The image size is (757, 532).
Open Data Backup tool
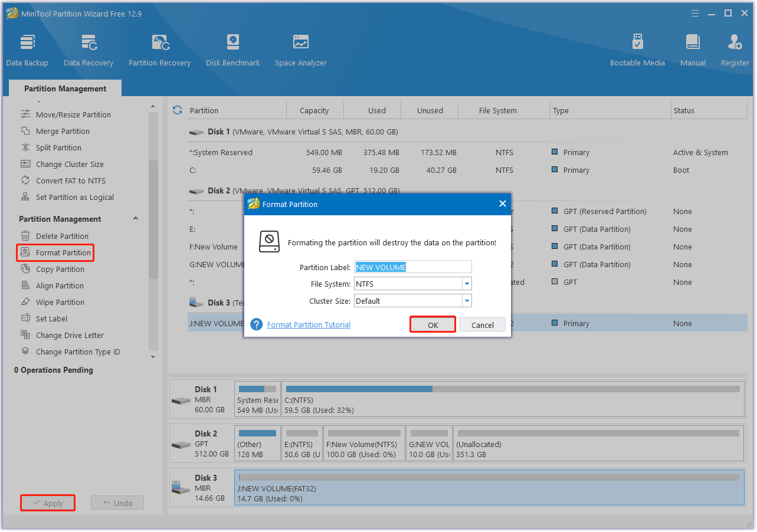[x=27, y=51]
